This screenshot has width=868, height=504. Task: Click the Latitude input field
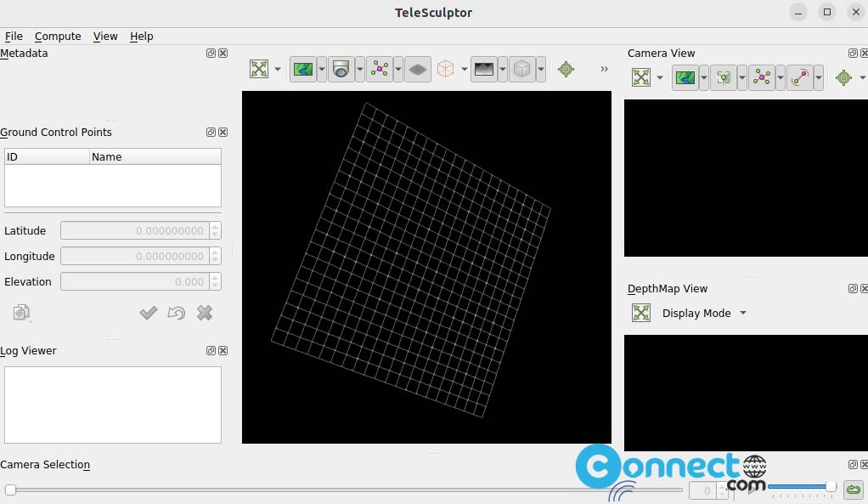coord(134,230)
